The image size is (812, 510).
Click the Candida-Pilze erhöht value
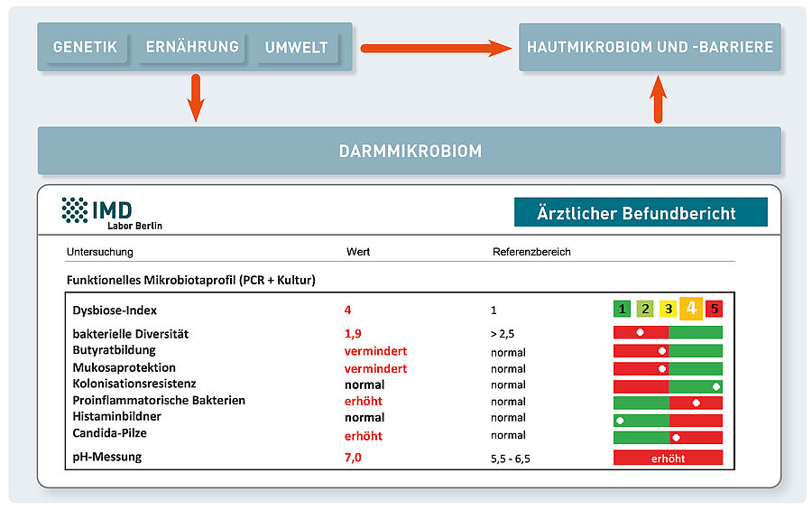click(363, 436)
